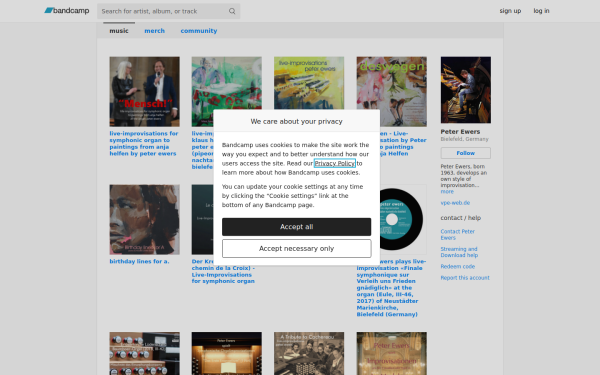Open A Tribute to Cochereau cover
This screenshot has width=600, height=375.
(x=309, y=354)
